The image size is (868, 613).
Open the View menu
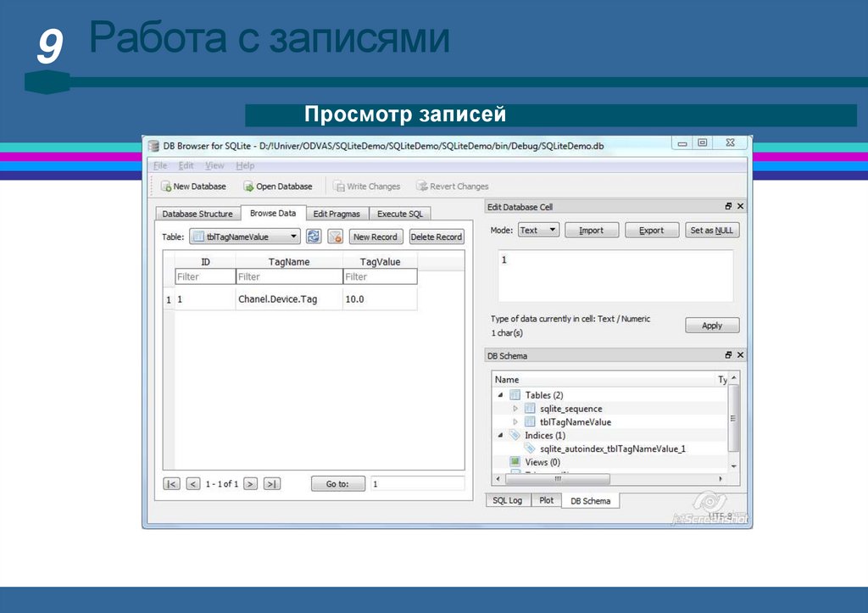214,166
